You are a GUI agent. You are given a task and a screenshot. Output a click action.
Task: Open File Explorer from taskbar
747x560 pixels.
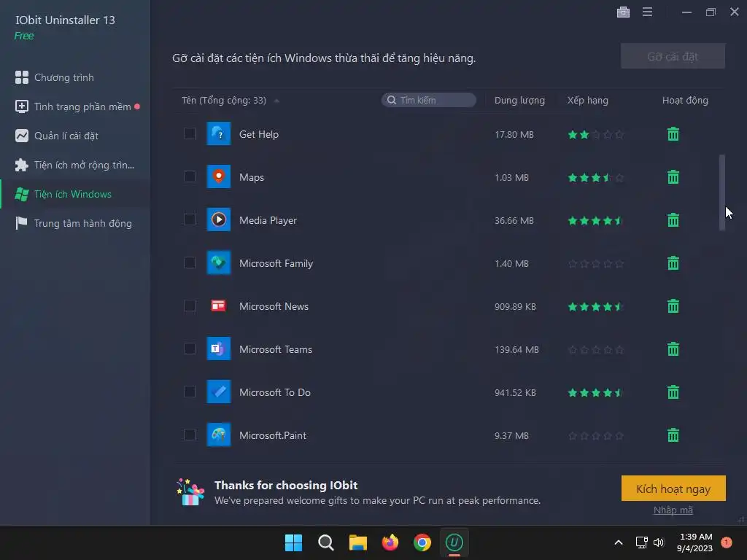click(357, 542)
